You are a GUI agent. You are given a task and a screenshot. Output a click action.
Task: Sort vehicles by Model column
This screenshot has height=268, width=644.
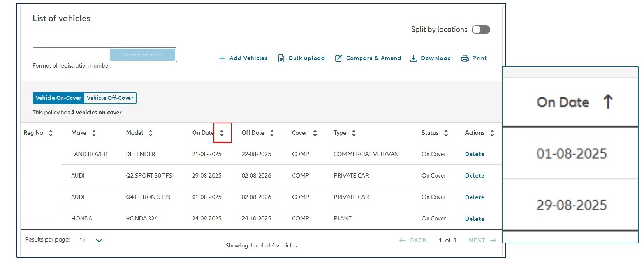pyautogui.click(x=150, y=133)
